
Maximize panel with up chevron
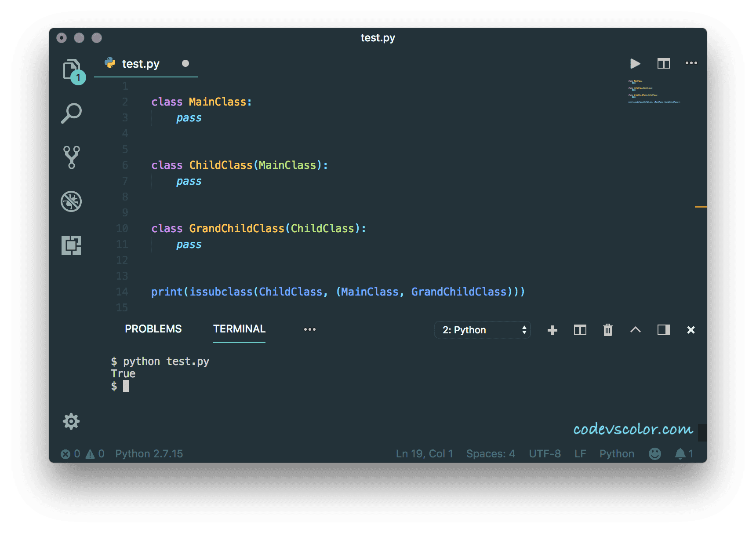[x=636, y=330]
